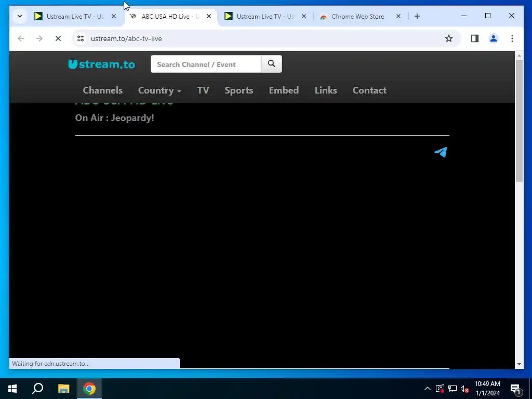Image resolution: width=532 pixels, height=399 pixels.
Task: Show hidden system tray icons
Action: [428, 389]
